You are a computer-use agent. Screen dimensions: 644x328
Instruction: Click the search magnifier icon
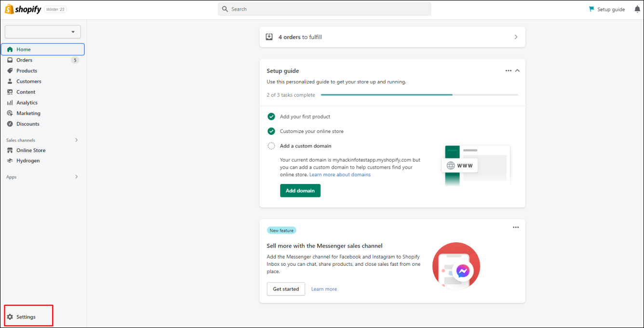coord(225,9)
